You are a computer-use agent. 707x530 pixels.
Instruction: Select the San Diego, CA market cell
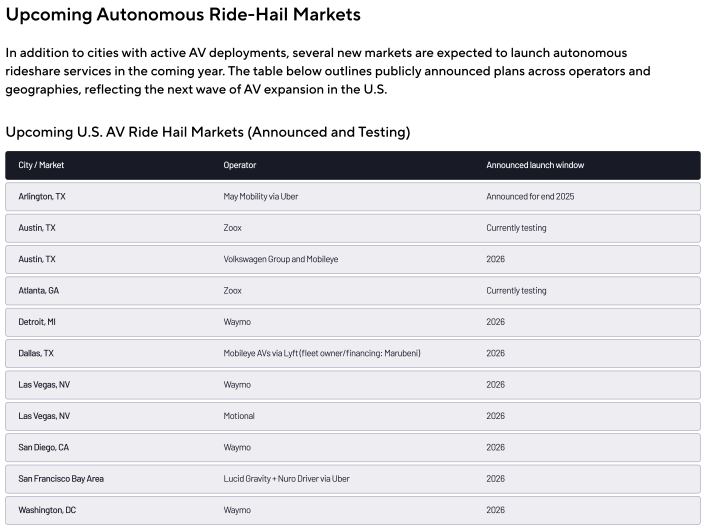click(44, 447)
